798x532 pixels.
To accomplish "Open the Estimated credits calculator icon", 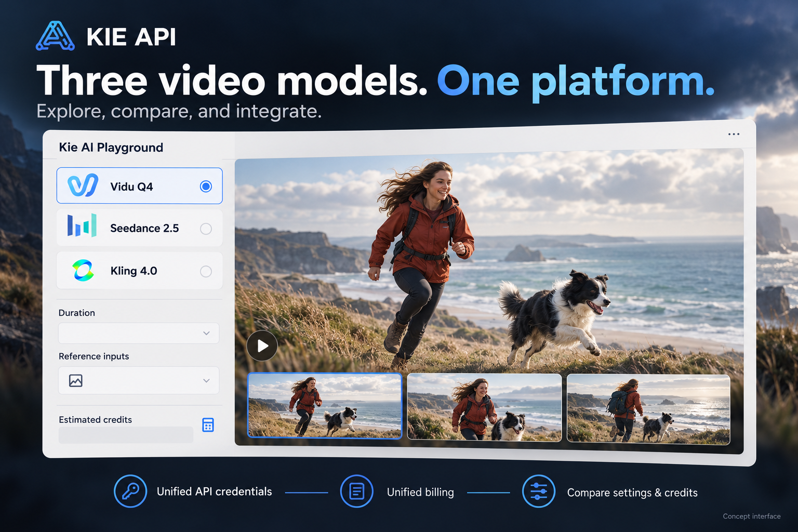I will click(x=208, y=425).
